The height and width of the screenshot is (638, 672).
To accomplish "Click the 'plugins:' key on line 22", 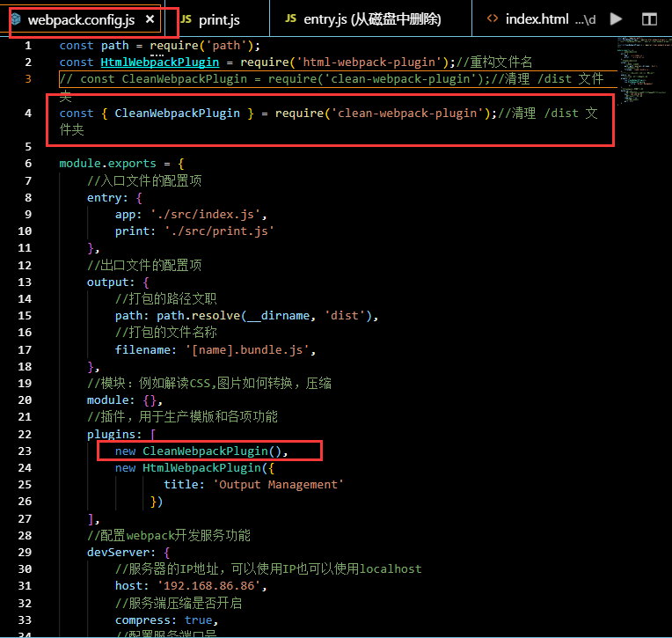I will pyautogui.click(x=114, y=435).
